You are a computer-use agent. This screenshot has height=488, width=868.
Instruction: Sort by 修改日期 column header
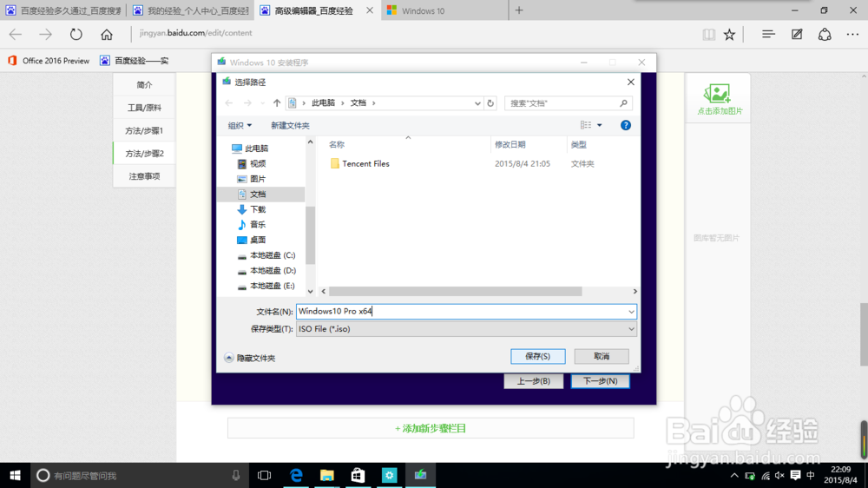click(x=510, y=144)
